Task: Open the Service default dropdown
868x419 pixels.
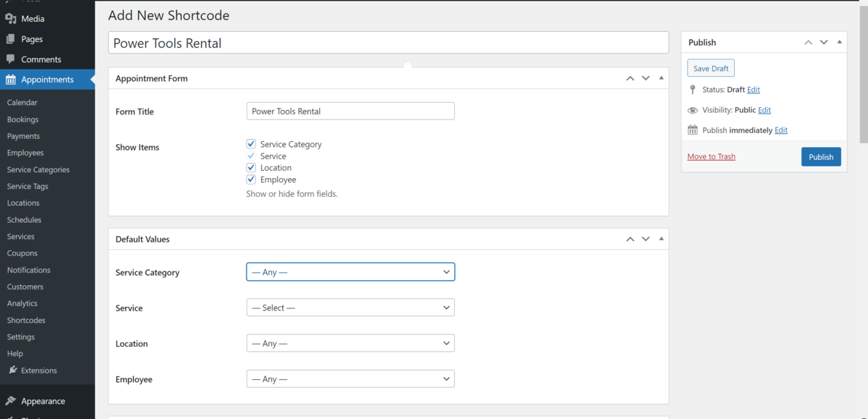Action: (350, 308)
